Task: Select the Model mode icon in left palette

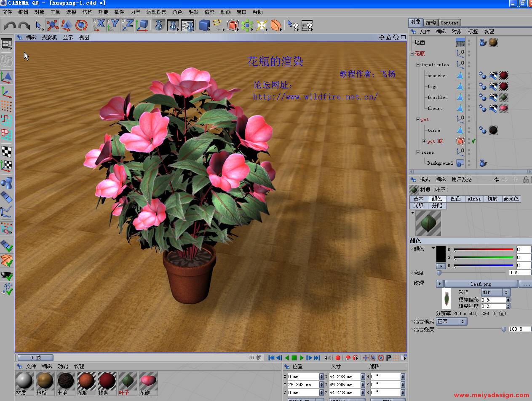Action: pyautogui.click(x=6, y=77)
